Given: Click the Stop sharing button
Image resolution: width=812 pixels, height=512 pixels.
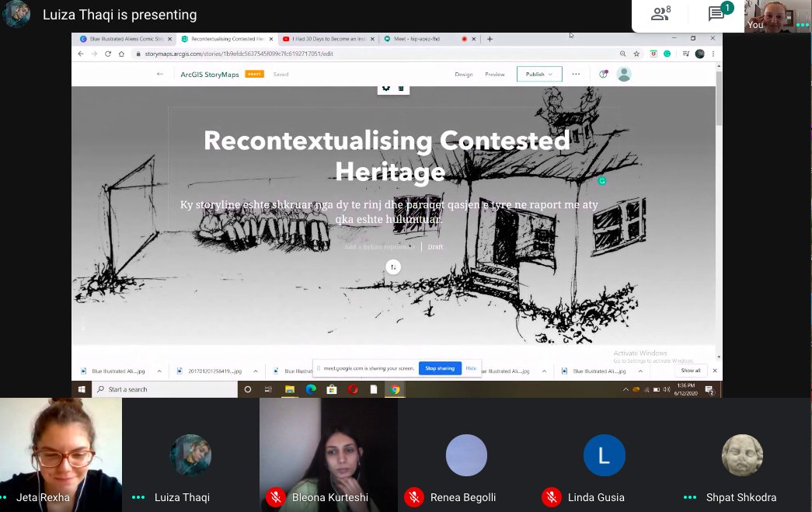Looking at the screenshot, I should [x=440, y=368].
